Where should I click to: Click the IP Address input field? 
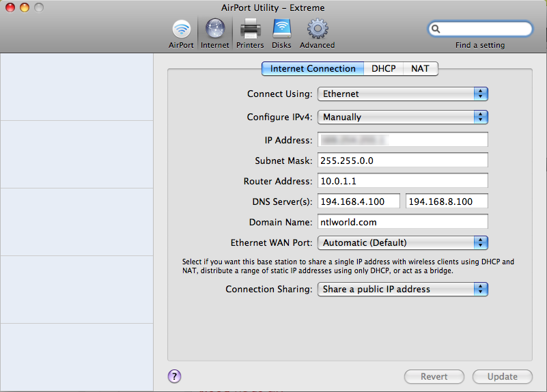403,140
